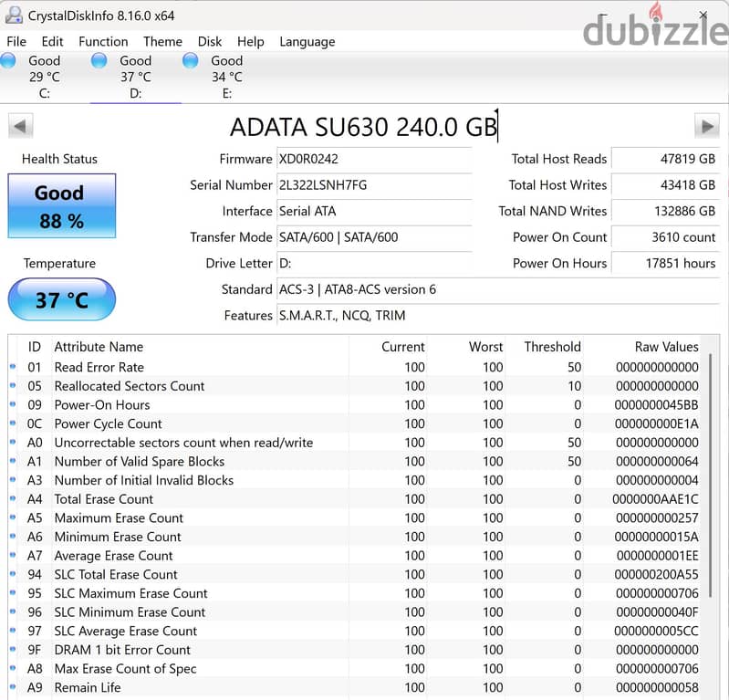Open the Disk menu

pos(210,42)
